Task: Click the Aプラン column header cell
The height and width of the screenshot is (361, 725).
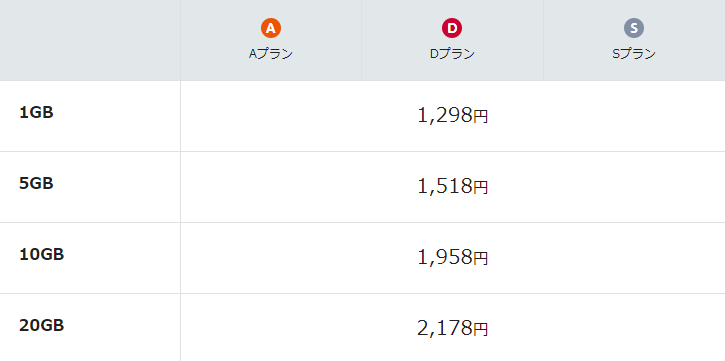Action: click(271, 40)
